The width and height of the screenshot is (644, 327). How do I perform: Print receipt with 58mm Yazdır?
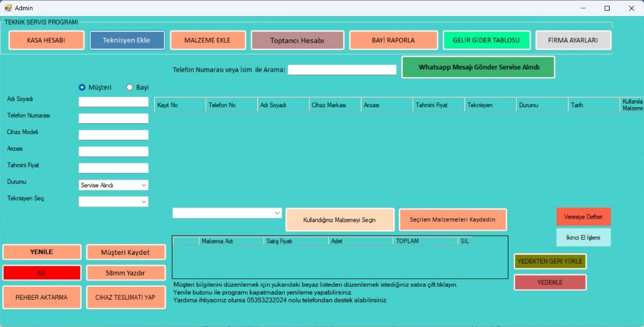click(126, 272)
